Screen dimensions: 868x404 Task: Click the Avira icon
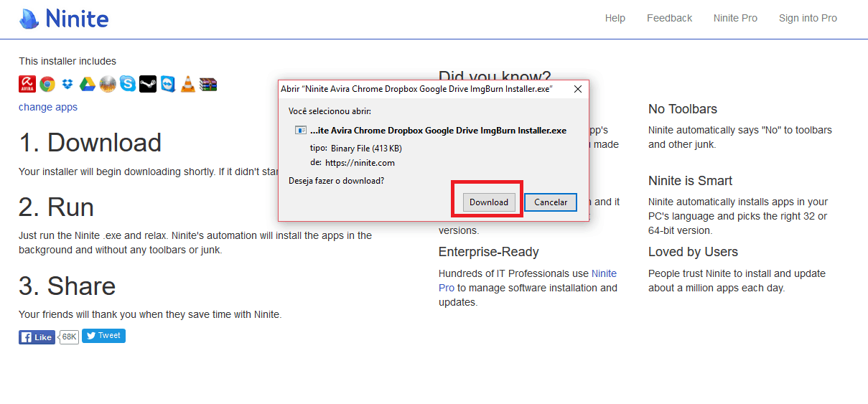[x=27, y=84]
